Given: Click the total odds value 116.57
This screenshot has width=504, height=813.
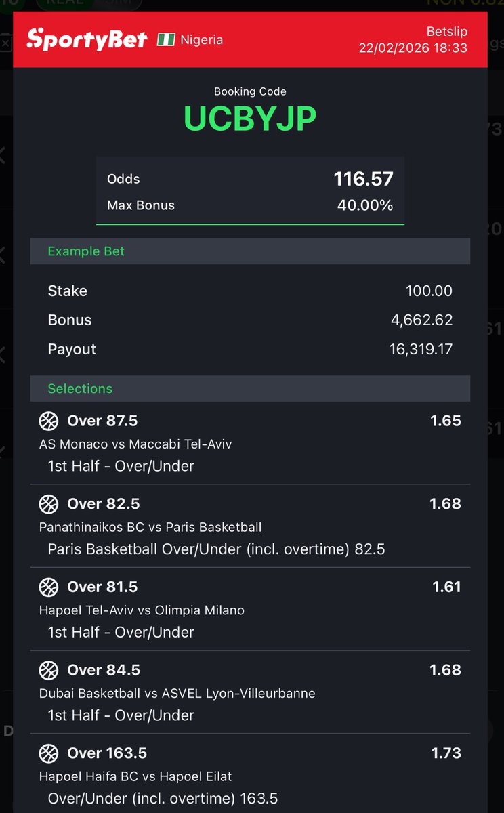Looking at the screenshot, I should tap(363, 179).
